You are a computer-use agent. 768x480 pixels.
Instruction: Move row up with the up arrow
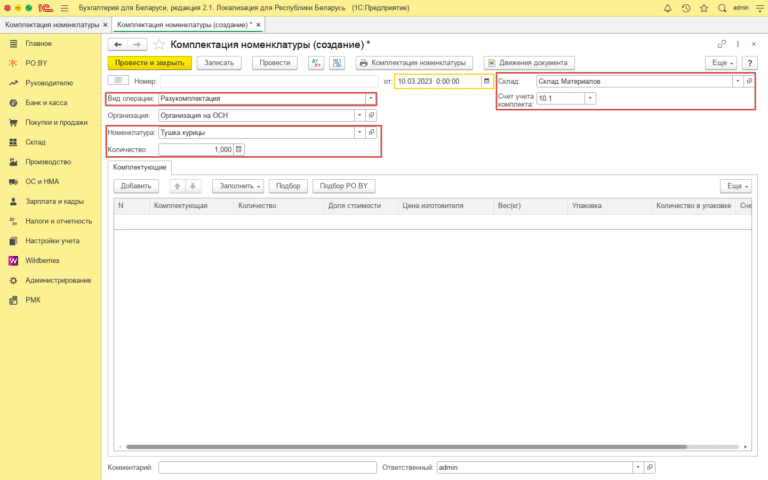pyautogui.click(x=178, y=186)
